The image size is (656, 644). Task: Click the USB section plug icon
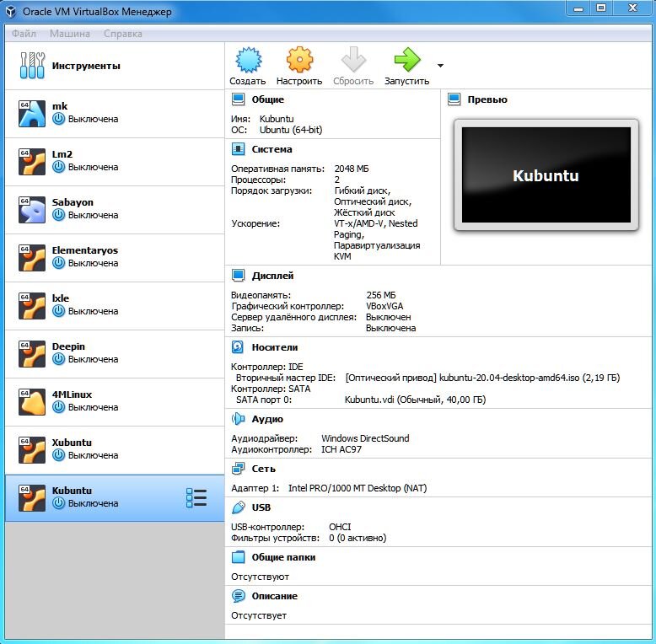point(239,507)
